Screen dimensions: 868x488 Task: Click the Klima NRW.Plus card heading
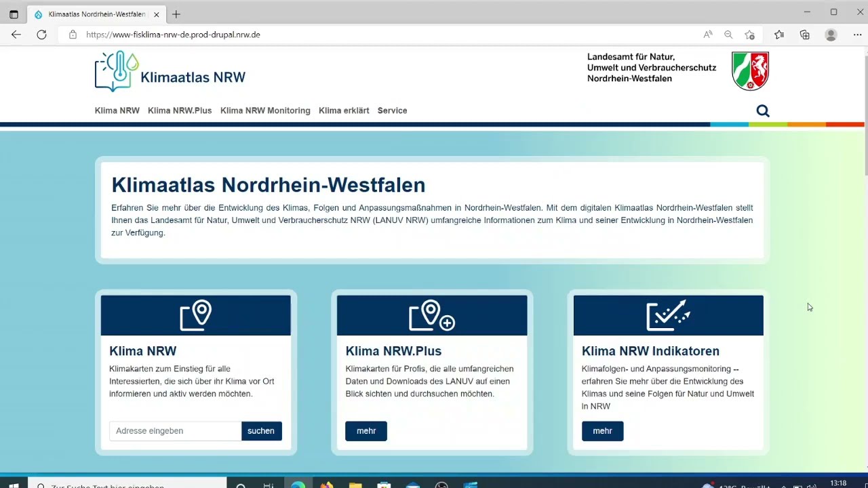pyautogui.click(x=393, y=351)
